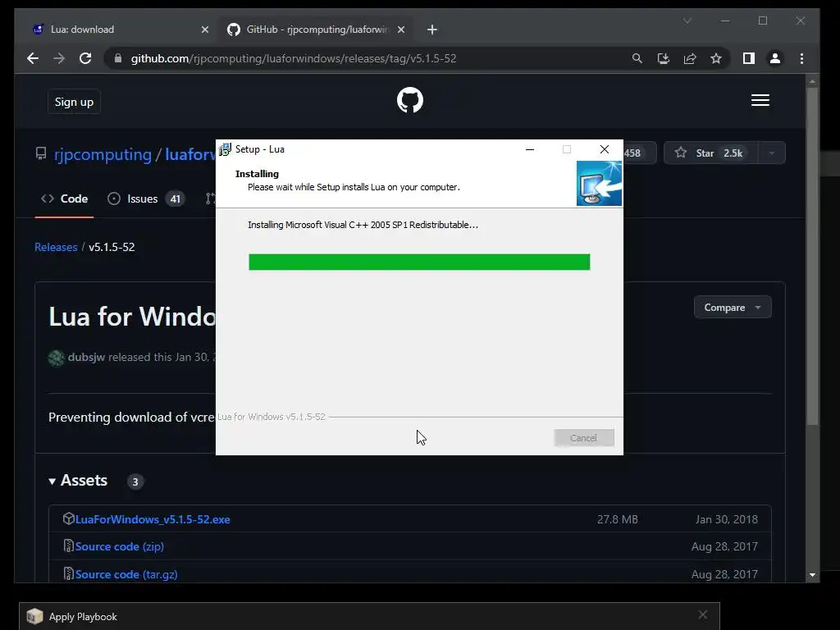
Task: Click the green installation progress bar
Action: click(x=419, y=262)
